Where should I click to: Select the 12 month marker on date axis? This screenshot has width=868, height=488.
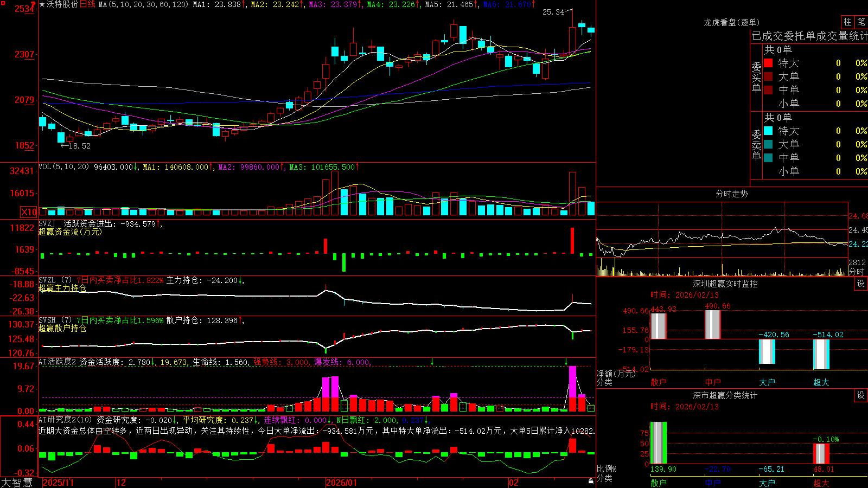[x=122, y=483]
